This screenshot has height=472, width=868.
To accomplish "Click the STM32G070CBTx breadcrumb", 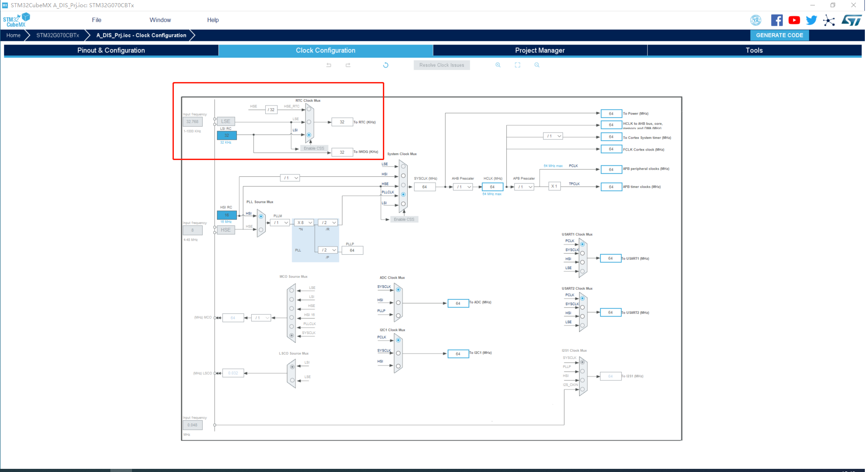I will pyautogui.click(x=58, y=35).
